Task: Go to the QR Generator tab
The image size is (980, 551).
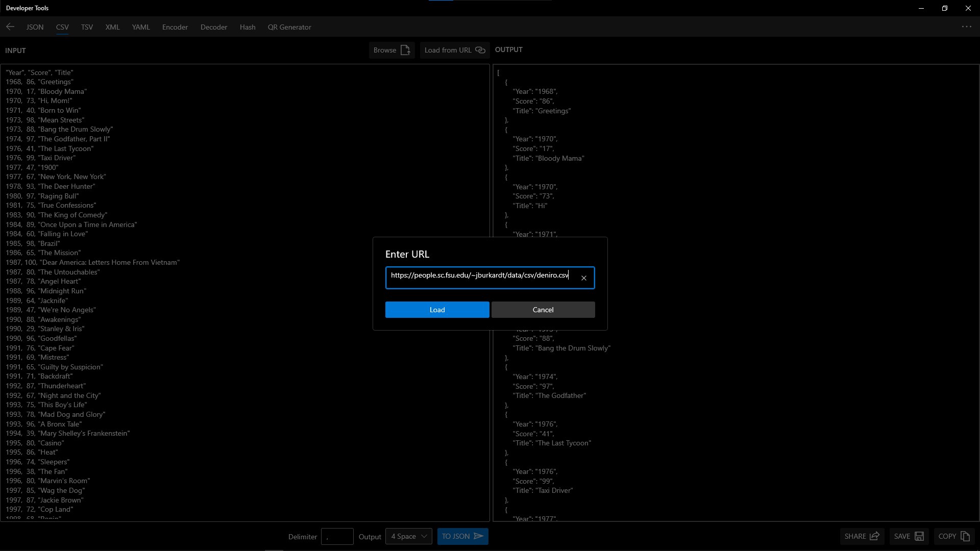Action: tap(289, 27)
